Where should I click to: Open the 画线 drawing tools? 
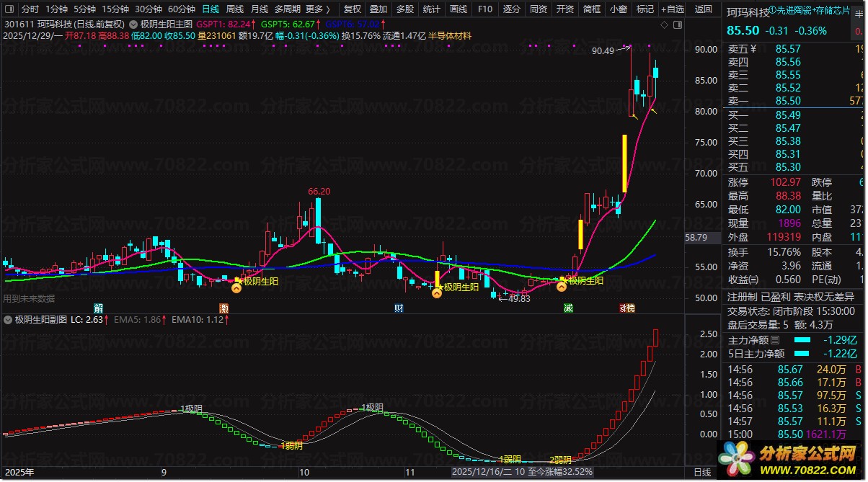coord(458,9)
